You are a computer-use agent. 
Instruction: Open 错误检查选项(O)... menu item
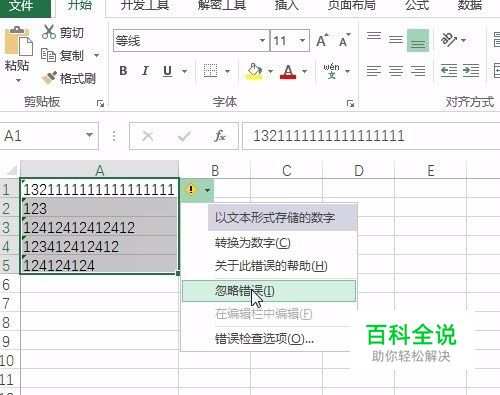pyautogui.click(x=264, y=339)
